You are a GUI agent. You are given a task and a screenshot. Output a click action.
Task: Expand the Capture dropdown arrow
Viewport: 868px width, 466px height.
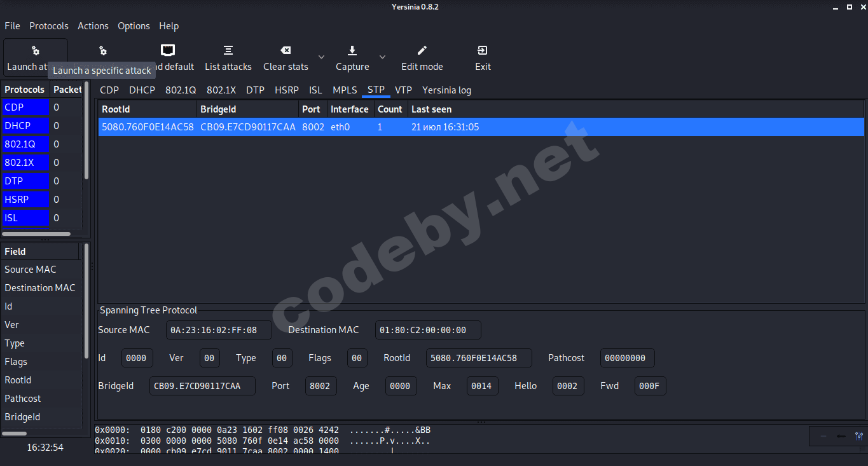coord(382,57)
